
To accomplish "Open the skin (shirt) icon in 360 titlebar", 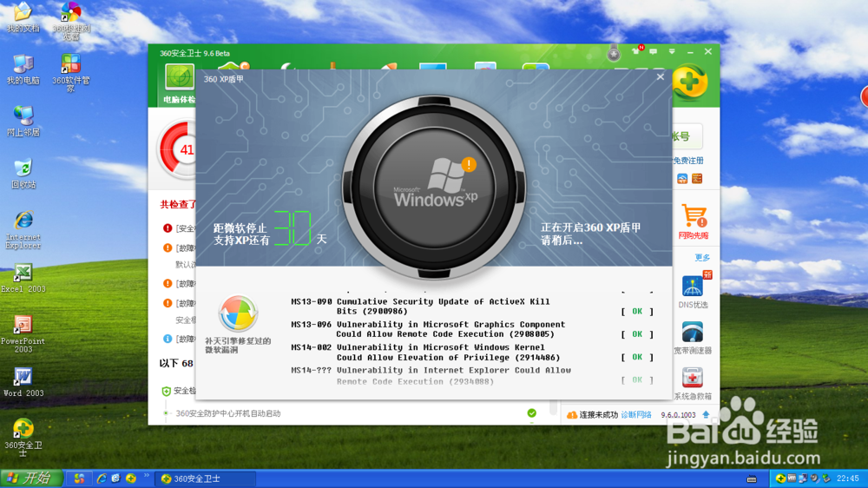I will click(636, 50).
